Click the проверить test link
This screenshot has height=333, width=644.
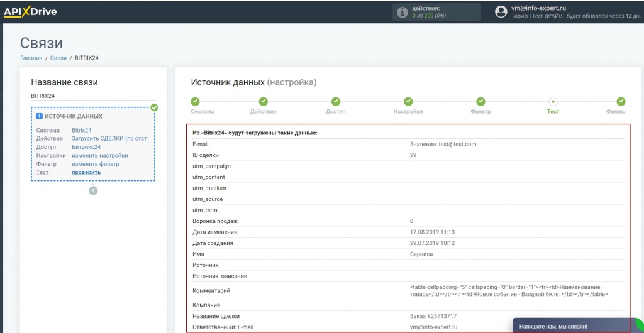point(86,172)
